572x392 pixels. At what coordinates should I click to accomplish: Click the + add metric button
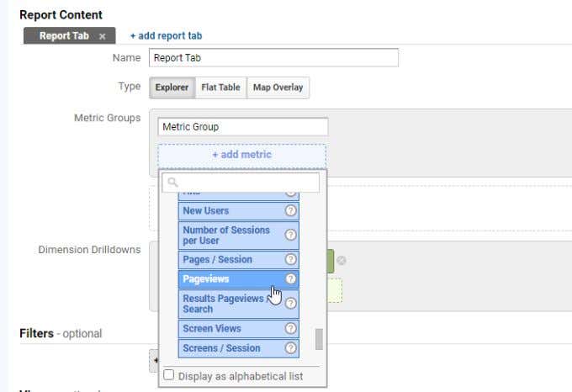tap(242, 155)
